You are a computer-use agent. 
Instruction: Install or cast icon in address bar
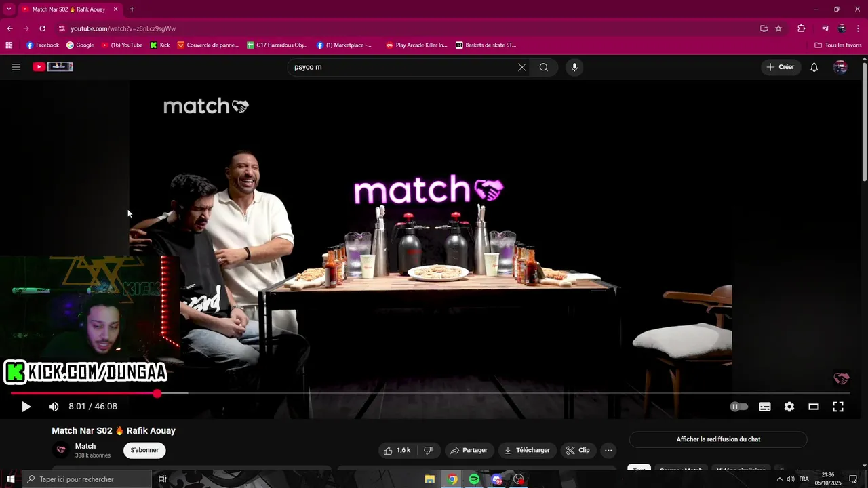(x=764, y=28)
